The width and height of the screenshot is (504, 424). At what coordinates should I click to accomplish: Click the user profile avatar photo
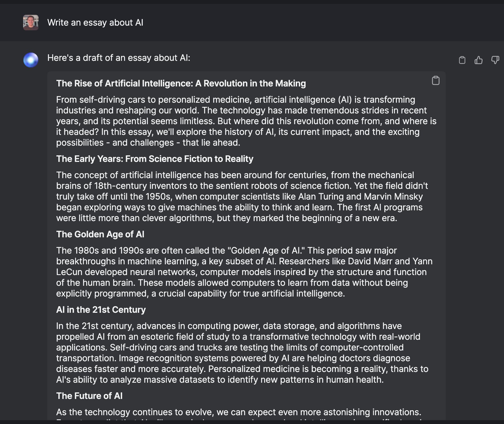31,23
